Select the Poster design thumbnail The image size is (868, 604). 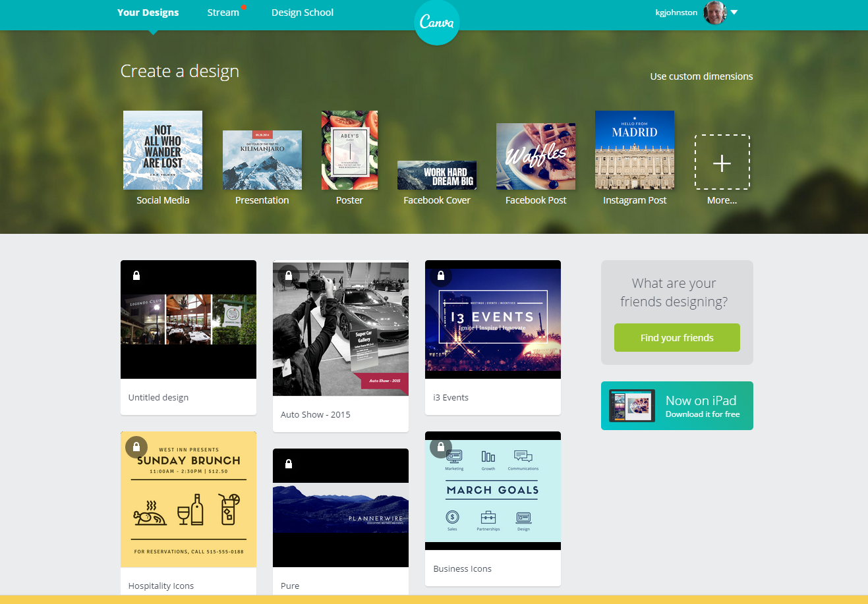[349, 150]
